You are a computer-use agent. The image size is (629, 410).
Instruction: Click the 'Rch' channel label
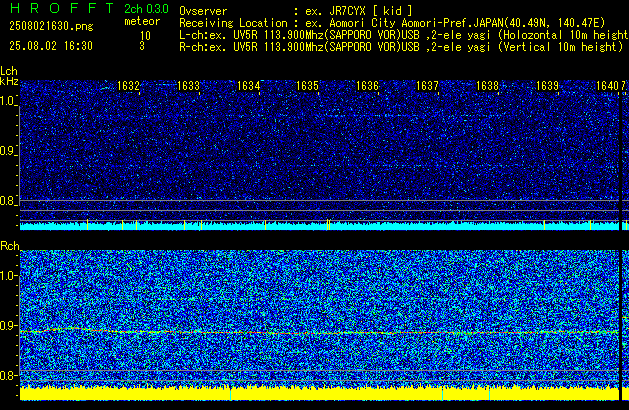click(10, 246)
